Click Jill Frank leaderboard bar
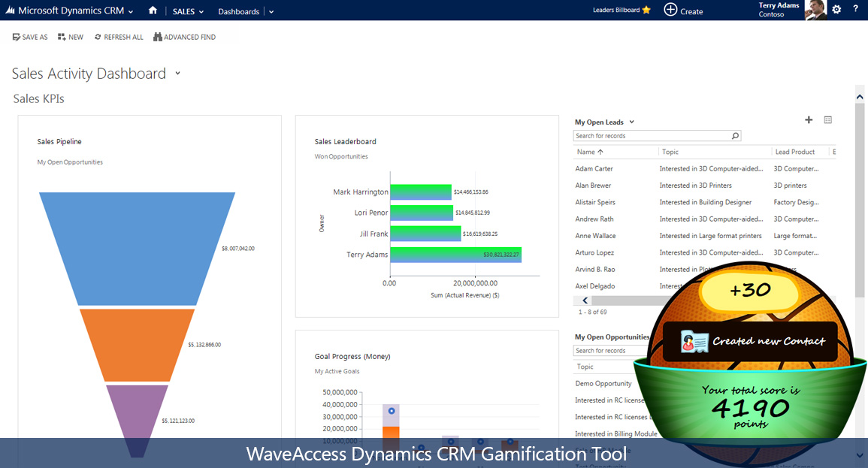This screenshot has width=868, height=468. pyautogui.click(x=425, y=234)
